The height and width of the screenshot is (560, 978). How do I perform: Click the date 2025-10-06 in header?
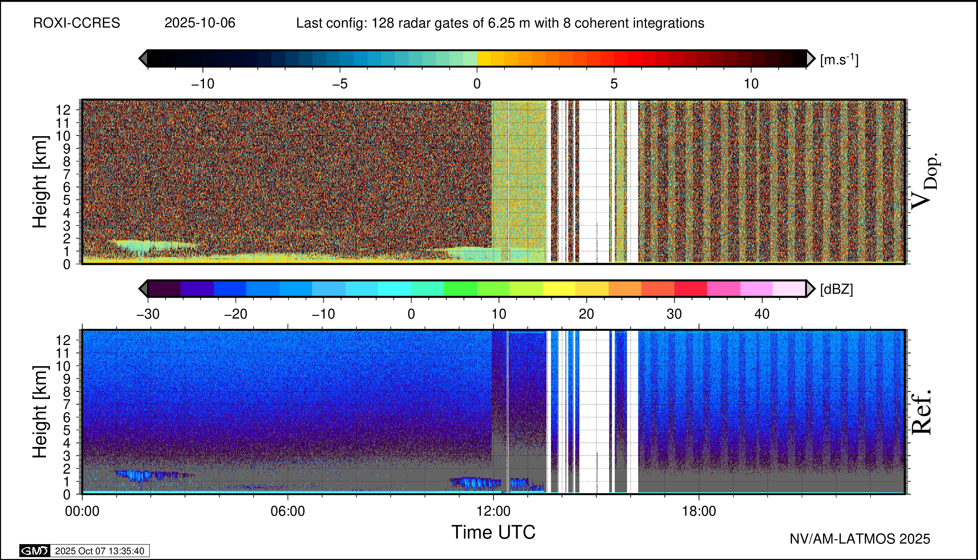click(200, 23)
